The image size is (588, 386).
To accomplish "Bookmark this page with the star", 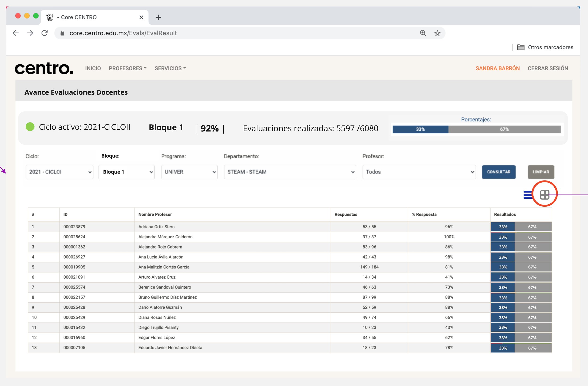I will [x=437, y=33].
